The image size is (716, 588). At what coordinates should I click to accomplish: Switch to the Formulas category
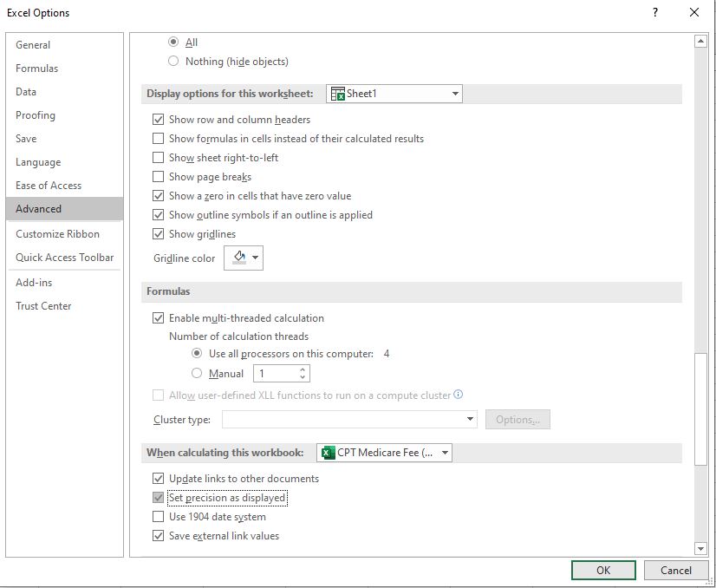[x=37, y=69]
